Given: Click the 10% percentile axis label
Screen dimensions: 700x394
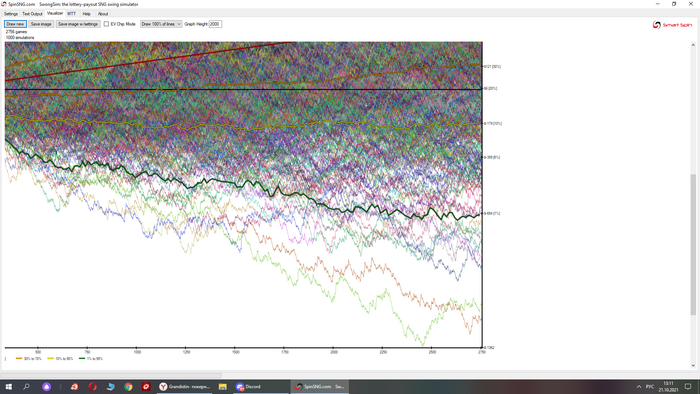Looking at the screenshot, I should point(493,123).
